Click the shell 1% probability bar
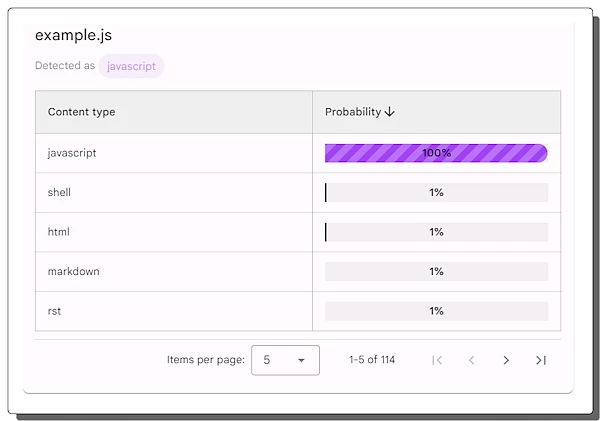 coord(436,192)
